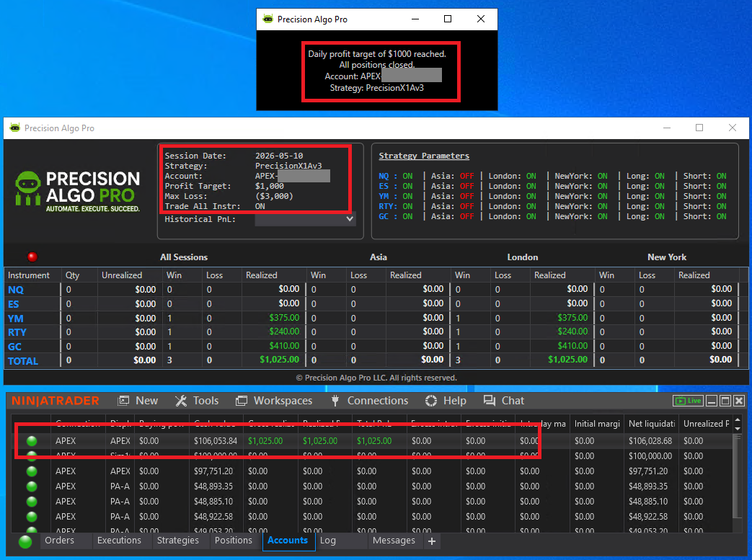Click the Historical PnL dropdown arrow
This screenshot has height=560, width=752.
click(350, 219)
